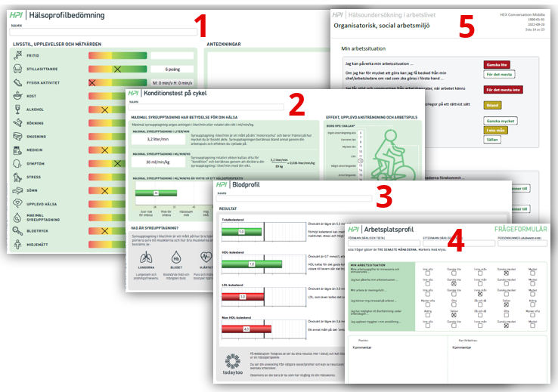Click the Fritid red-to-green scale bar
The image size is (558, 392).
117,55
